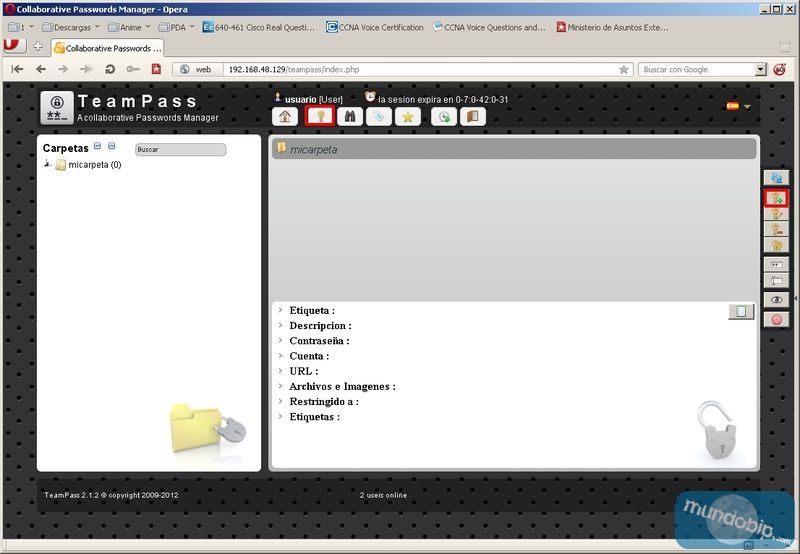Click the Buscar folder search field
This screenshot has width=800, height=554.
coord(181,149)
